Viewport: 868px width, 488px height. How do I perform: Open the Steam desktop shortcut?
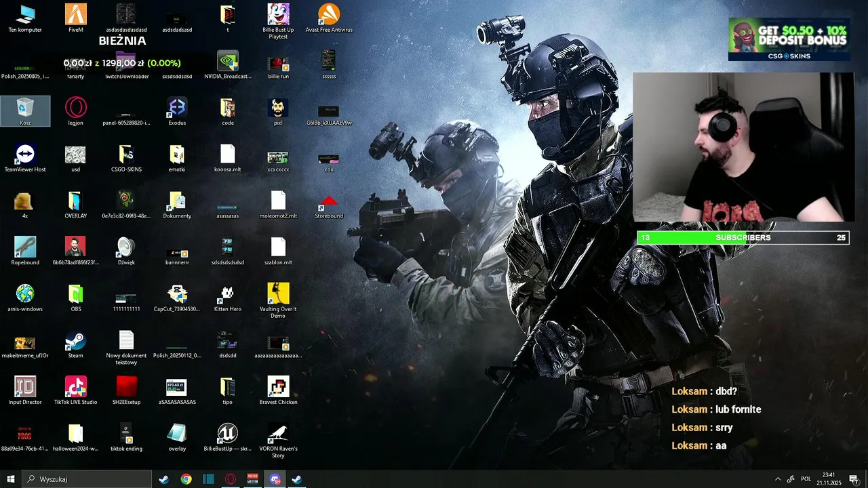point(75,344)
